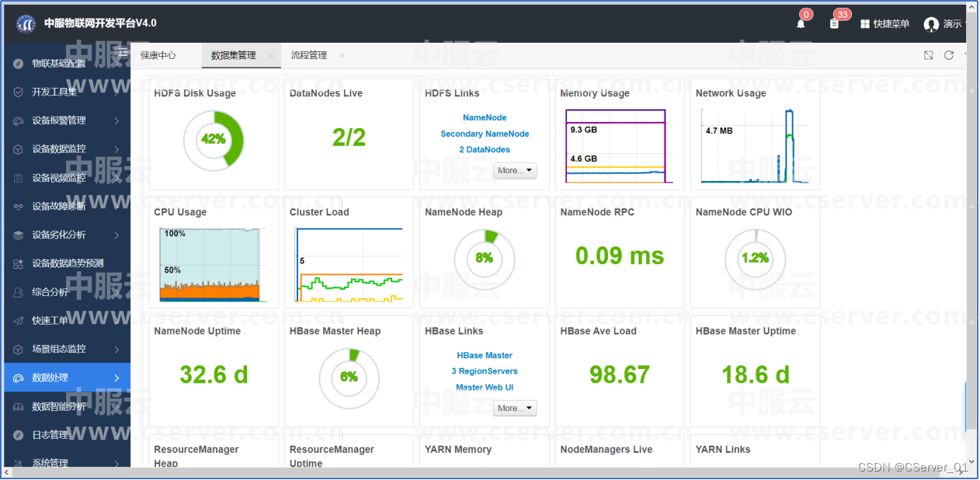The height and width of the screenshot is (480, 980).
Task: Click the Network Usage chart
Action: pyautogui.click(x=755, y=146)
